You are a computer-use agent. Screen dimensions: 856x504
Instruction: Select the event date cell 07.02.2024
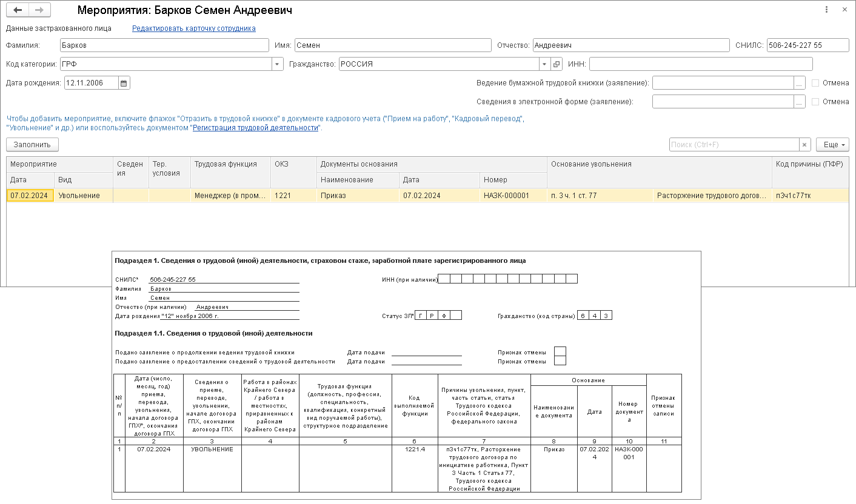30,195
